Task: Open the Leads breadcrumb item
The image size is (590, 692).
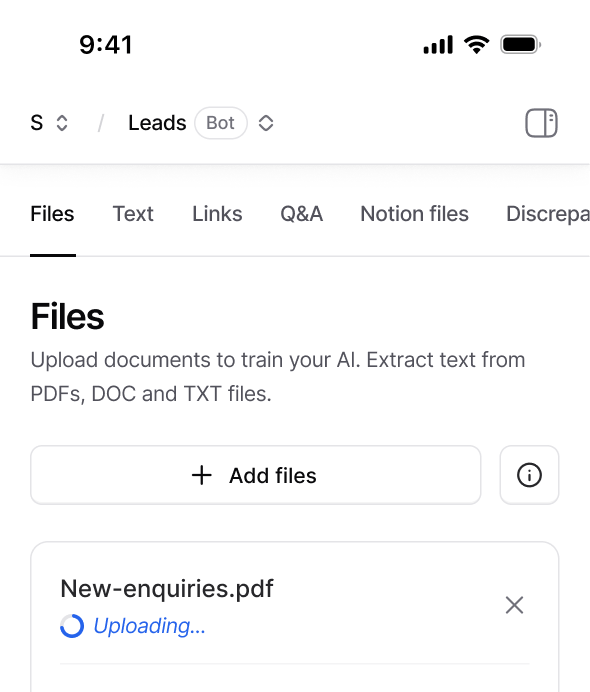Action: pyautogui.click(x=157, y=123)
